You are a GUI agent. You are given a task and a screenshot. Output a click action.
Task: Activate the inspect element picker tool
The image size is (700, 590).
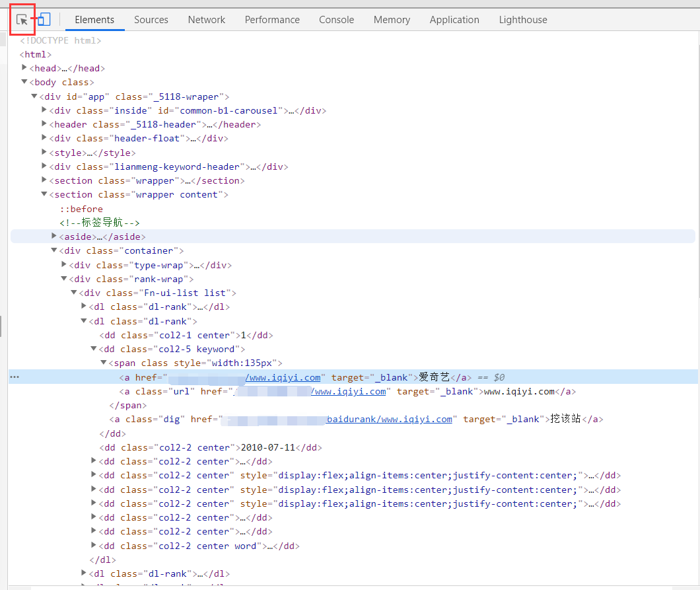21,20
